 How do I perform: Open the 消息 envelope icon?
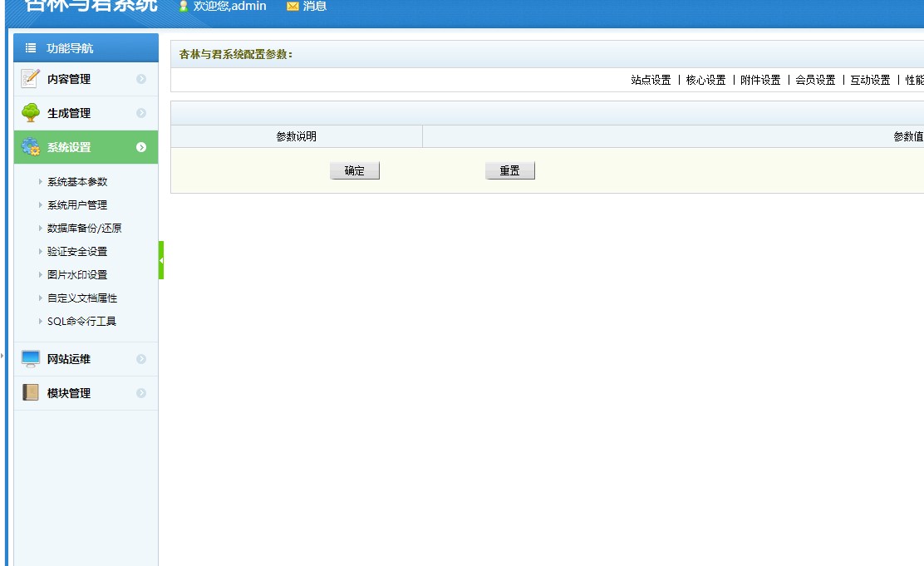(294, 7)
